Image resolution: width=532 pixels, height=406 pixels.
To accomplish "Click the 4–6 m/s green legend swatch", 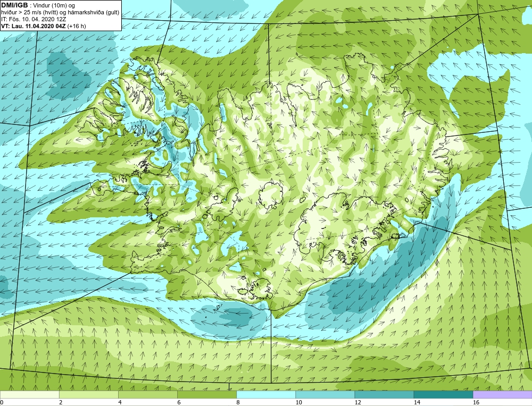I will (x=147, y=394).
